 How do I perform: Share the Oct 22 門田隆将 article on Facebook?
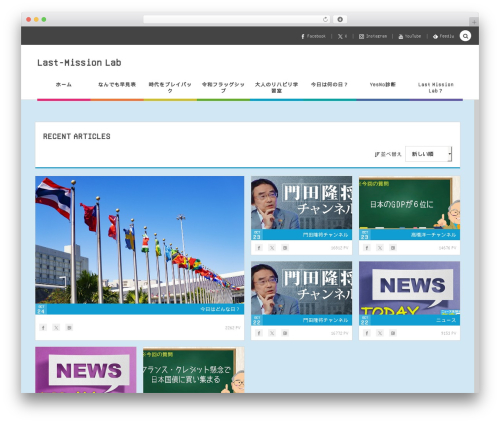click(259, 333)
